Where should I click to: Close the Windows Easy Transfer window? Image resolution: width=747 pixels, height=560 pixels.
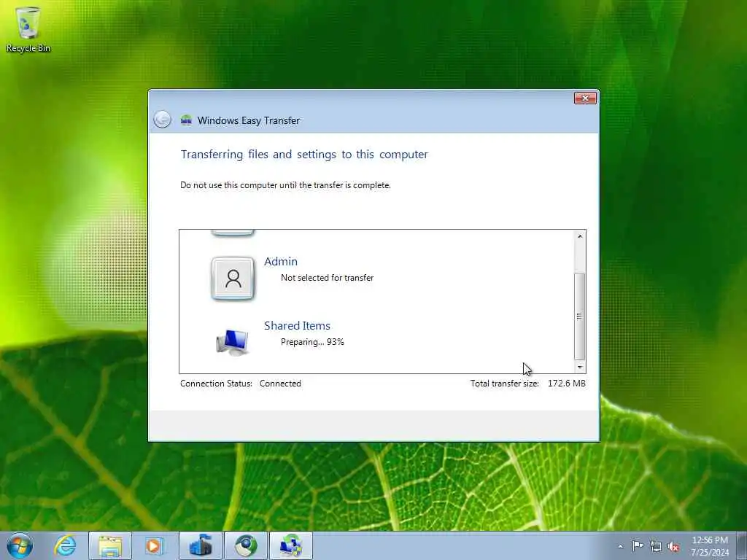[585, 98]
